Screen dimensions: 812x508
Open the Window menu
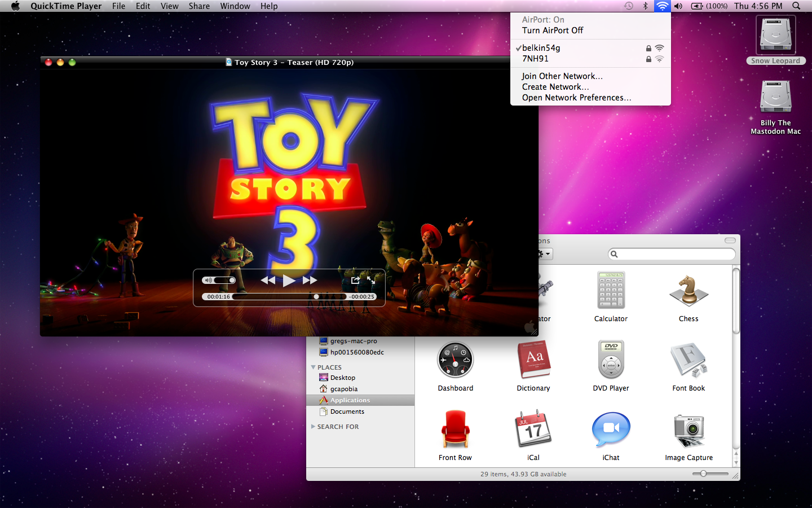coord(235,6)
